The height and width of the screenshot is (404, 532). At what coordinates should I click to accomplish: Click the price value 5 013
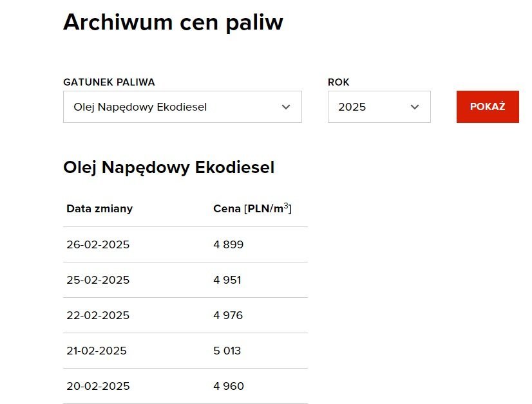[x=228, y=351]
